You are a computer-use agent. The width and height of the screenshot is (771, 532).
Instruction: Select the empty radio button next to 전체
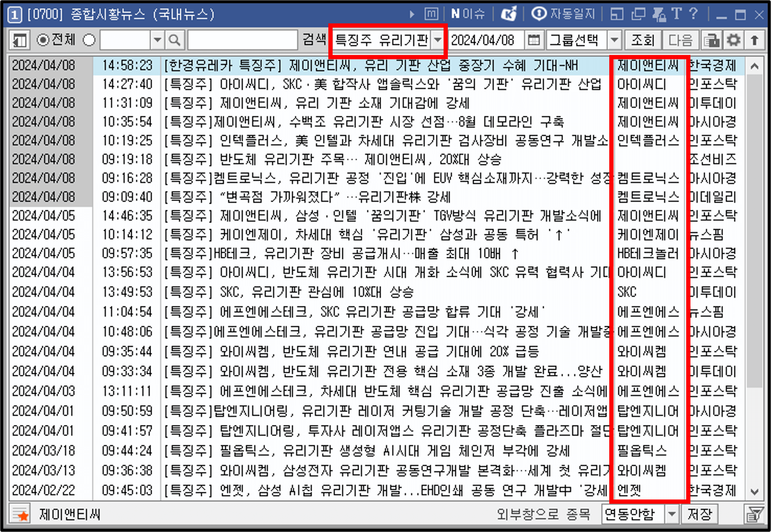click(x=89, y=40)
